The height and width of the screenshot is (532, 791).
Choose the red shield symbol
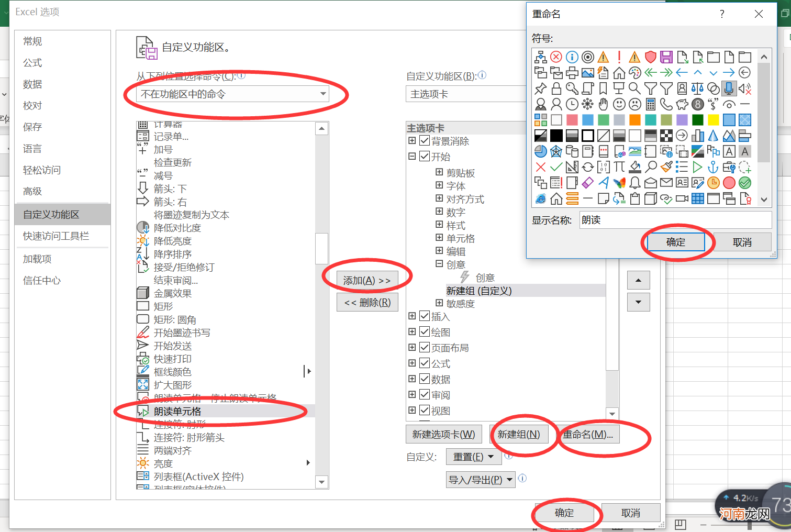(x=650, y=57)
